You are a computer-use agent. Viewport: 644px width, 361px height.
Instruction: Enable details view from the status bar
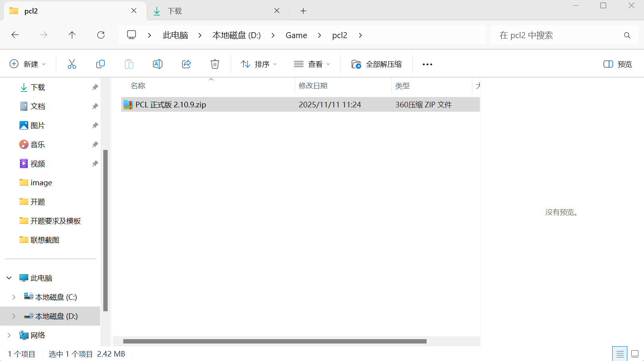tap(620, 353)
